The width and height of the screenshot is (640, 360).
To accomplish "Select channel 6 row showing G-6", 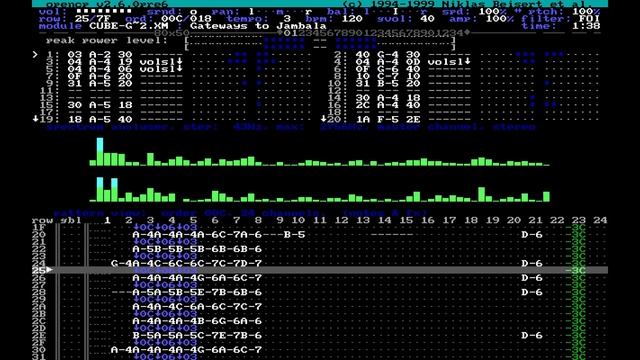I will [x=464, y=69].
